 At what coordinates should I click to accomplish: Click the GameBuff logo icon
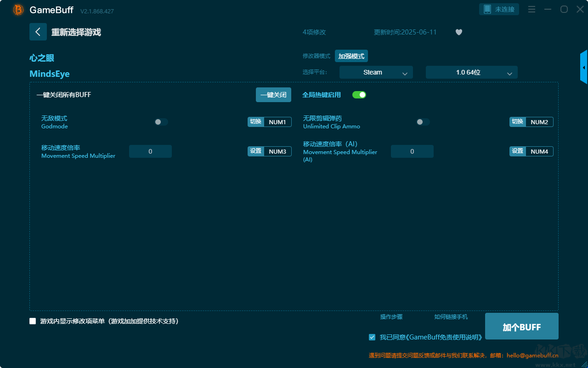tap(18, 10)
